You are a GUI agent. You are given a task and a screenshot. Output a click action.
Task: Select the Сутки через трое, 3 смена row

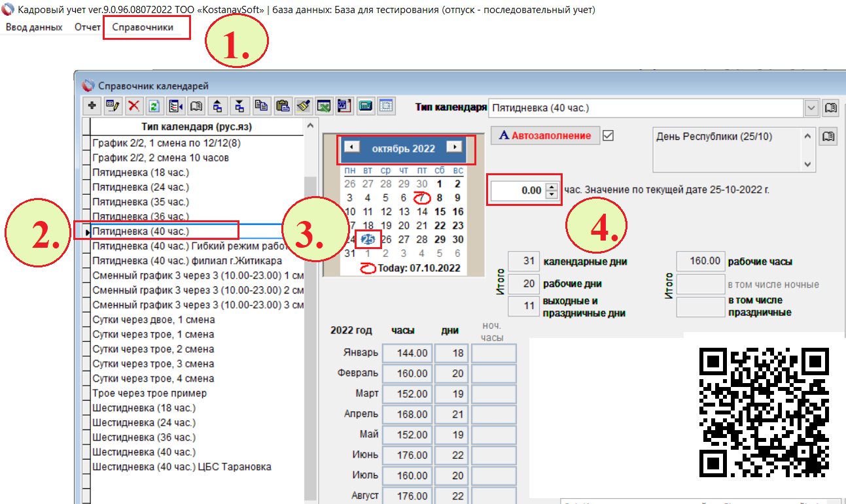coord(197,363)
